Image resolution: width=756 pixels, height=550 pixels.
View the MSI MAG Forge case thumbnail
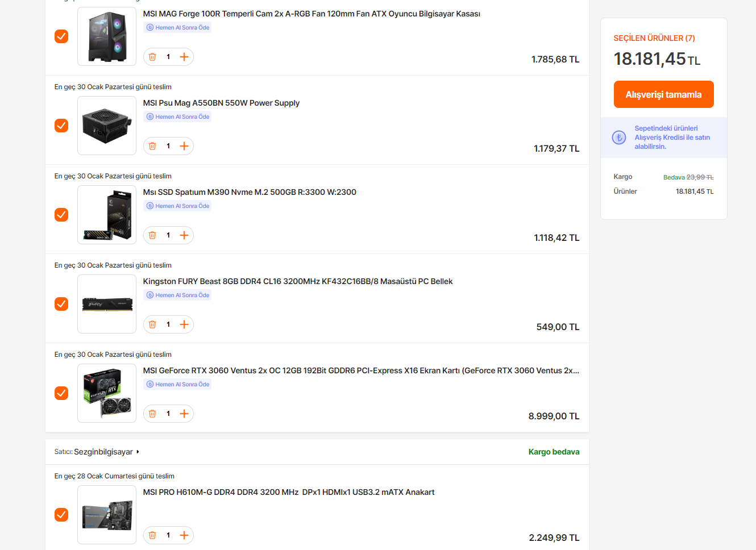107,36
